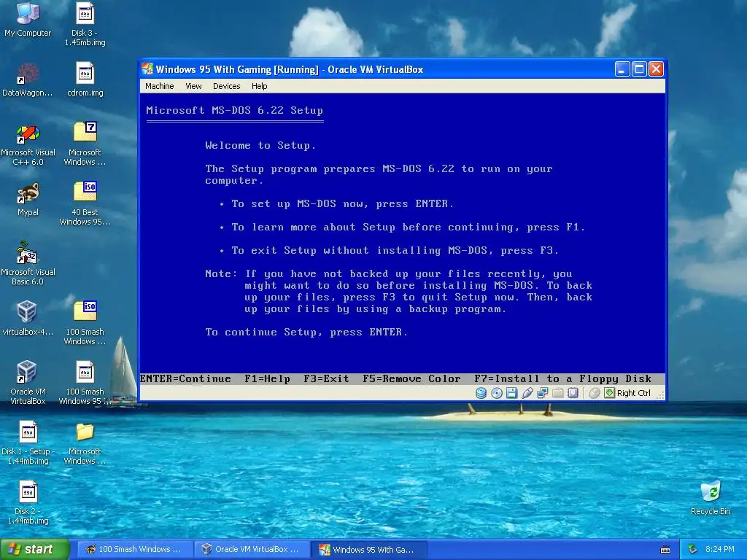The height and width of the screenshot is (560, 747).
Task: Switch to Oracle VM VirtualBox taskbar button
Action: [252, 549]
